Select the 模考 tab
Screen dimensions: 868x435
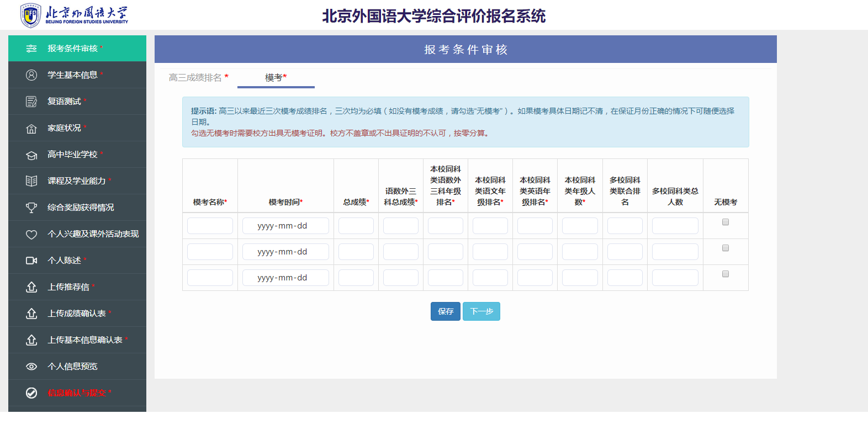coord(276,77)
